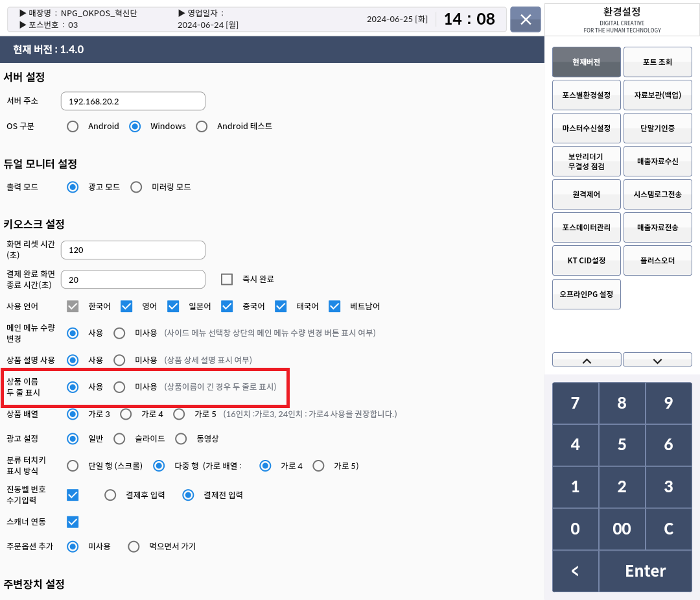Select 미러링 모드 output mode
Image resolution: width=700 pixels, height=600 pixels.
[136, 187]
